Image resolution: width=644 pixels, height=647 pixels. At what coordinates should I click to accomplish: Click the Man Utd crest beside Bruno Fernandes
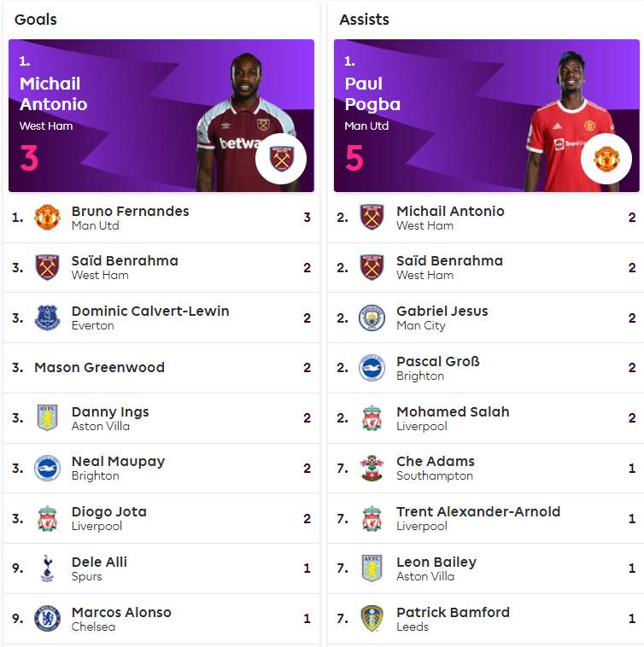(47, 218)
